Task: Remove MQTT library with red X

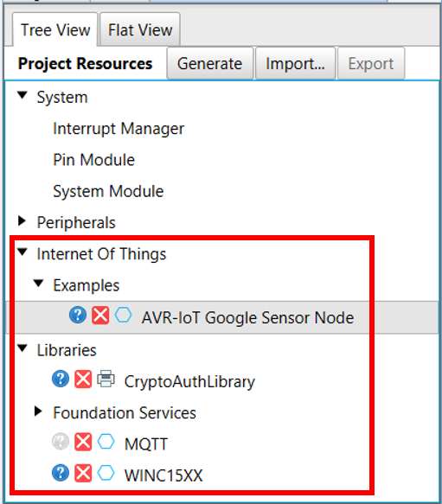Action: (83, 442)
